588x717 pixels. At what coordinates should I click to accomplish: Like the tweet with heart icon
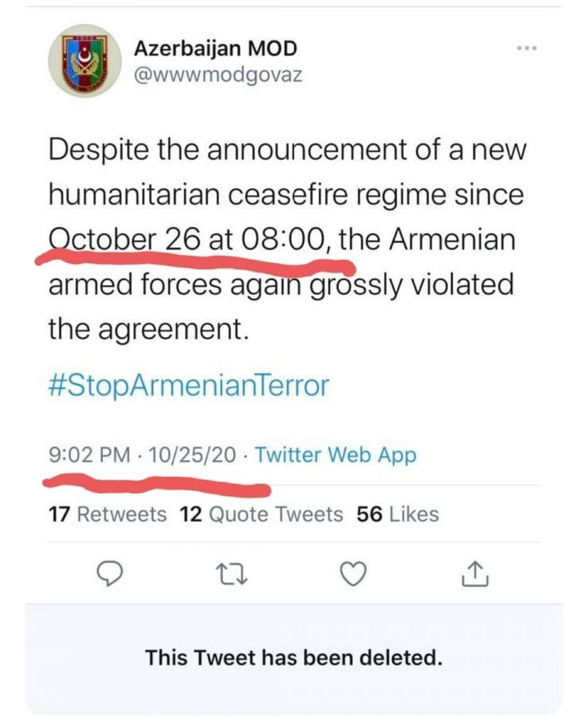[354, 574]
